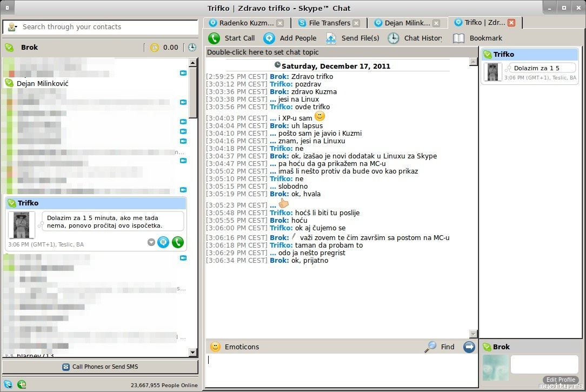586x392 pixels.
Task: Close the File Transfers tab
Action: point(357,23)
